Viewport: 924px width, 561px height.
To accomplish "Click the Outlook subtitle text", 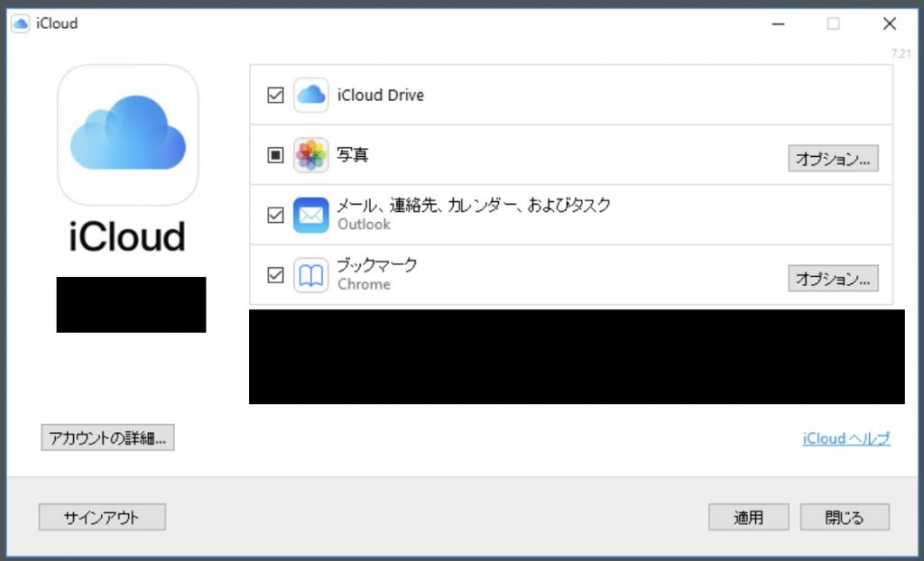I will point(364,225).
